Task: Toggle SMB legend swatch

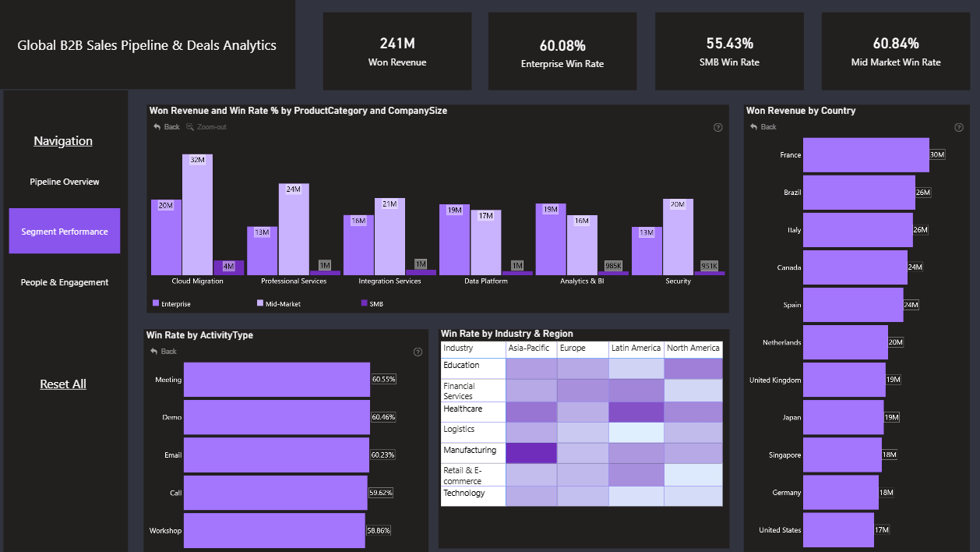Action: tap(364, 303)
